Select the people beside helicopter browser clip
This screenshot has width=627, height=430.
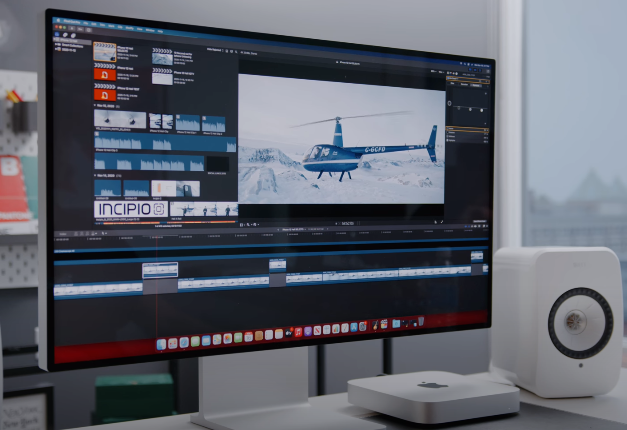[204, 209]
